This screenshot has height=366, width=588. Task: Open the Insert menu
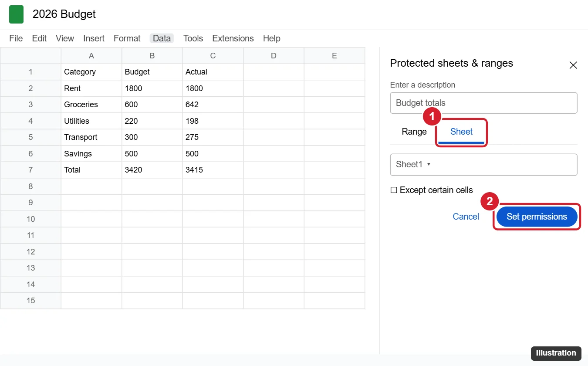[x=94, y=38]
